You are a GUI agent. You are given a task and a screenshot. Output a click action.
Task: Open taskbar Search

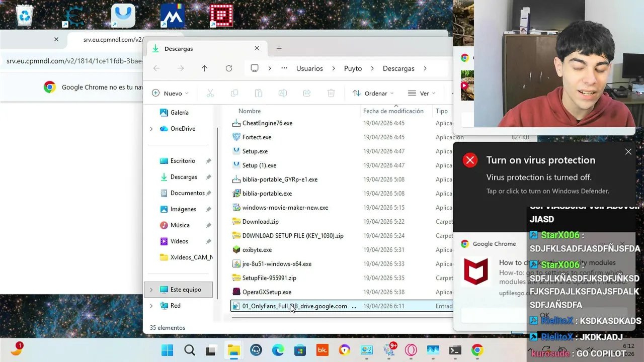(x=189, y=350)
